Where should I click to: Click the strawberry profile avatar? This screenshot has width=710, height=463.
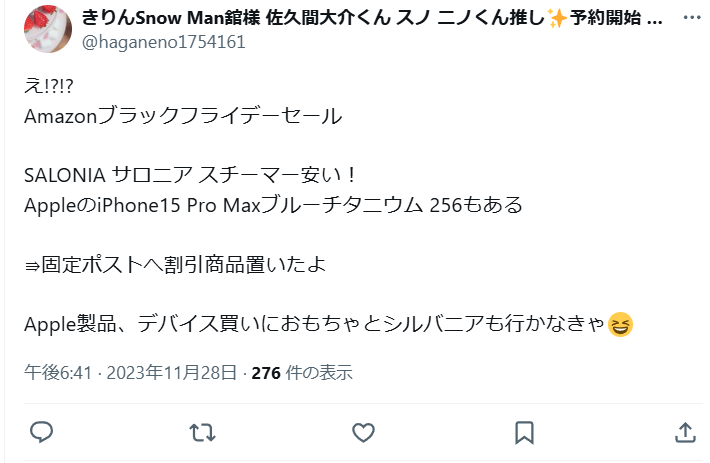[48, 29]
